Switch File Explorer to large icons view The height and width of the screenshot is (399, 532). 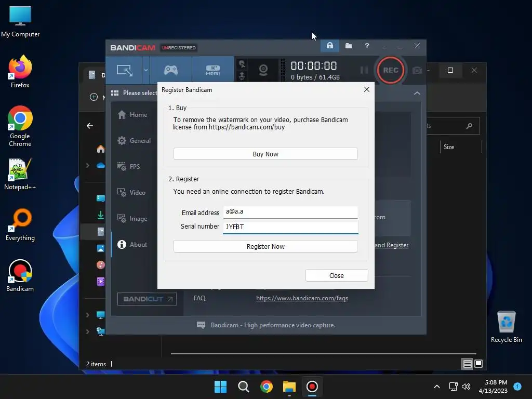pyautogui.click(x=478, y=364)
